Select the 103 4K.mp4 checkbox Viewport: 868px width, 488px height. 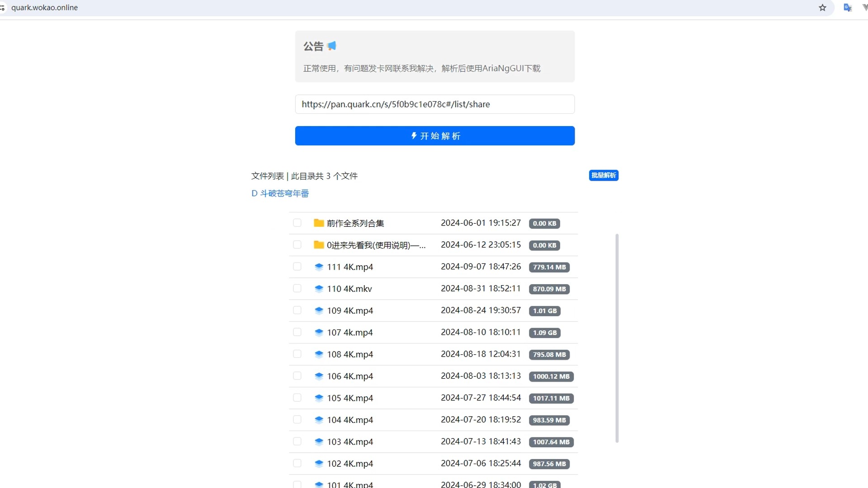tap(297, 441)
